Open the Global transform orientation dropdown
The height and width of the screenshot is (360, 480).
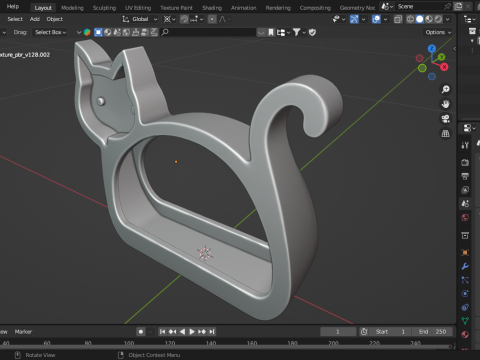pos(140,19)
